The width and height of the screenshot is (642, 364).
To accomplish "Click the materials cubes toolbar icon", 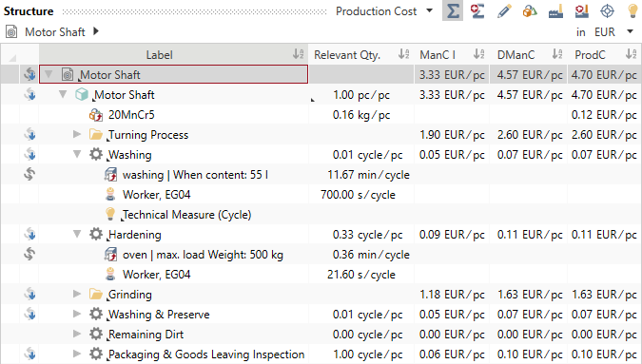I will click(x=530, y=11).
